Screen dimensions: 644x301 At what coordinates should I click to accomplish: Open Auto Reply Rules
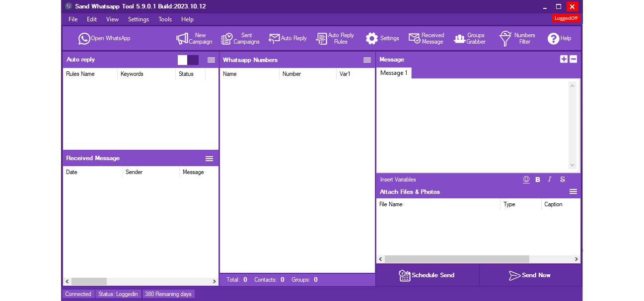(335, 38)
